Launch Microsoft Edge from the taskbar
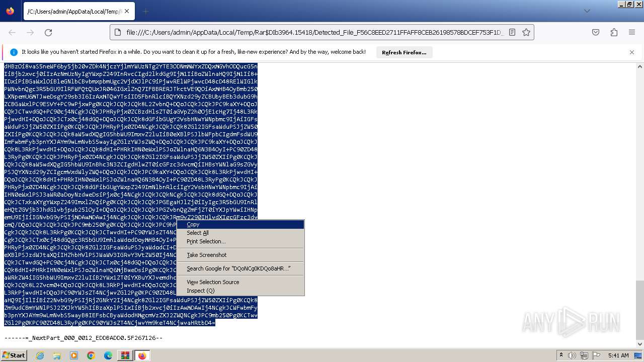 (x=108, y=355)
